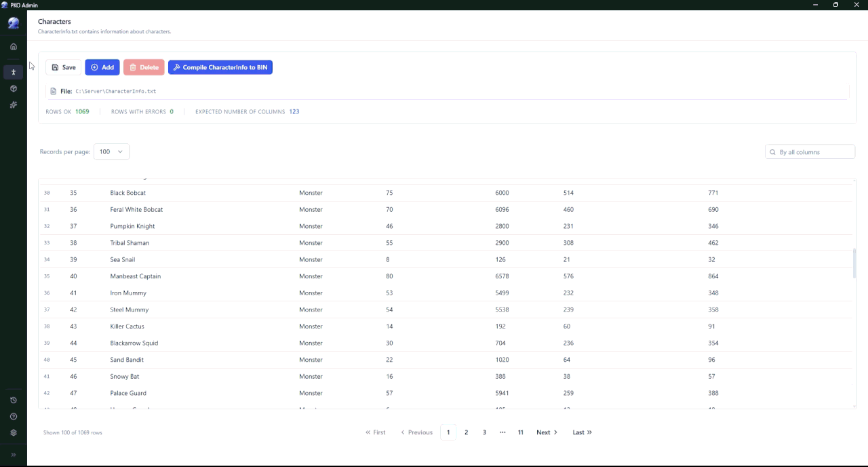This screenshot has height=467, width=868.
Task: Click value 864 in Manbeast Captain row
Action: pyautogui.click(x=713, y=276)
